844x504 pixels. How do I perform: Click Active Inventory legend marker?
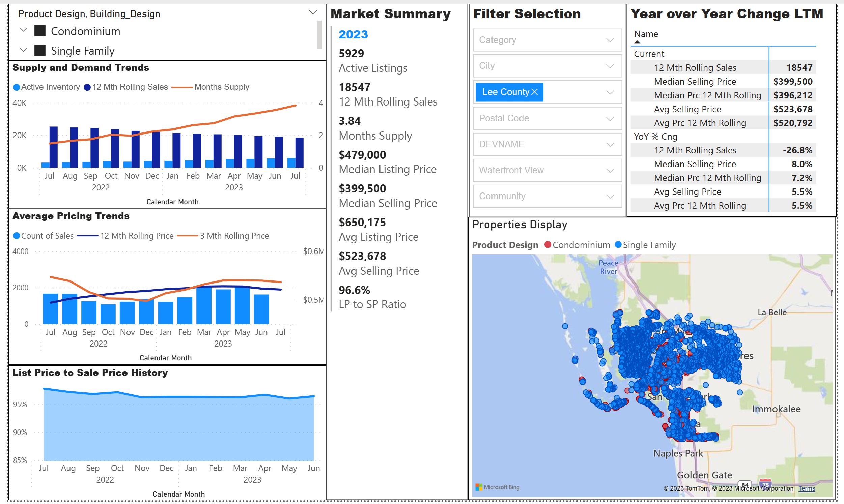point(16,87)
